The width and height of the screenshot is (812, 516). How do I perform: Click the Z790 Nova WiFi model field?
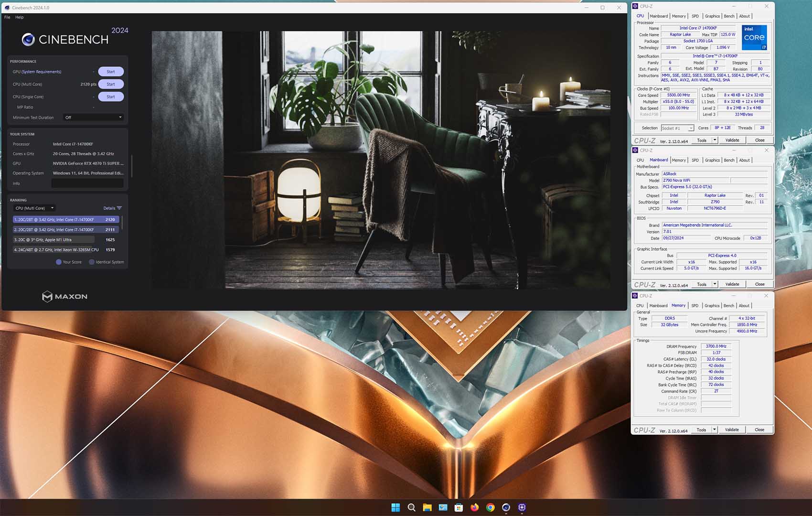coord(695,181)
